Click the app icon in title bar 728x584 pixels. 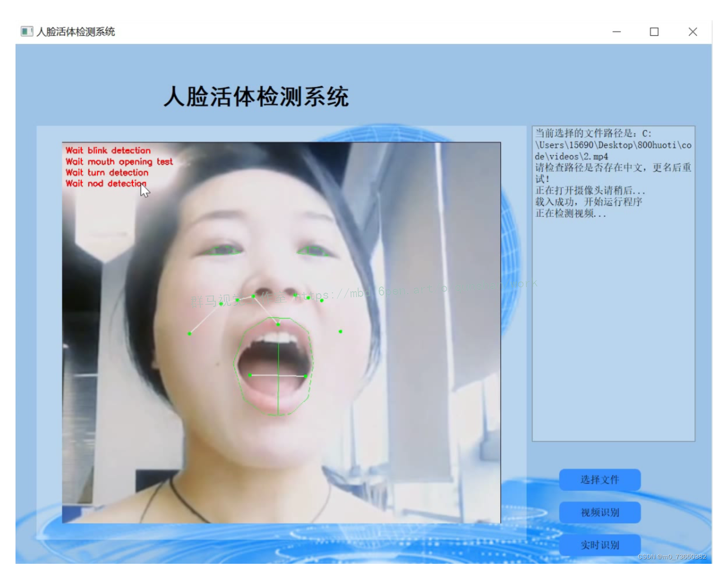coord(27,31)
